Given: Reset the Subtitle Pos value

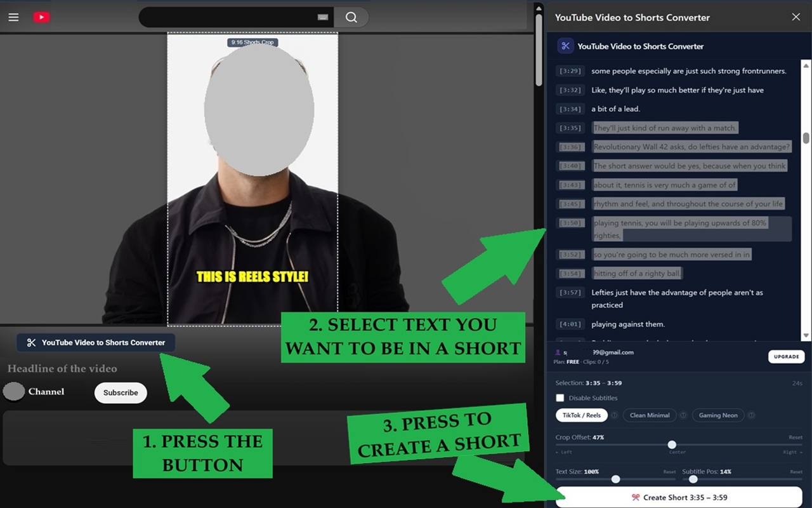Looking at the screenshot, I should [796, 472].
